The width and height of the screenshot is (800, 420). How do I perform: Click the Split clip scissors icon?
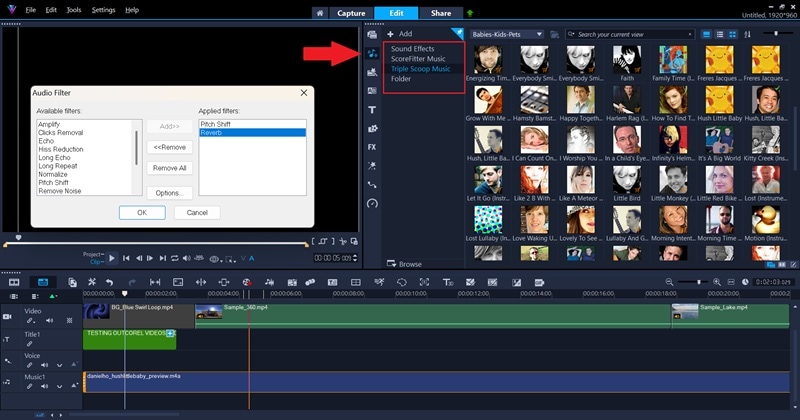coord(343,241)
